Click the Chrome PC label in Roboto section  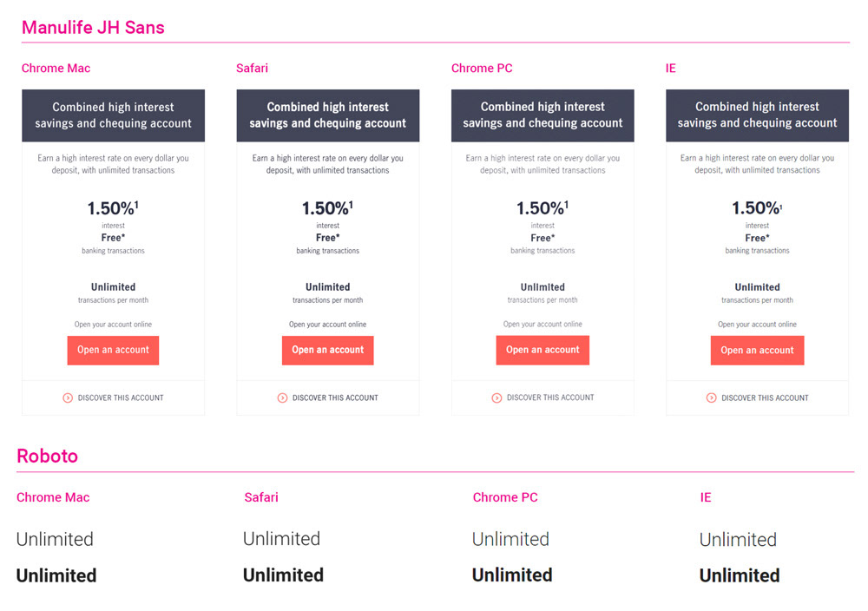[505, 497]
